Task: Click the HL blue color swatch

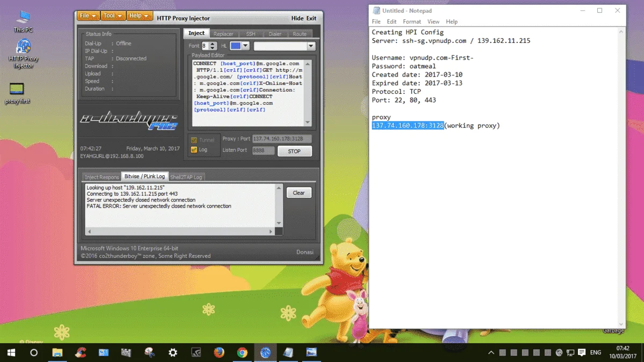Action: 236,46
